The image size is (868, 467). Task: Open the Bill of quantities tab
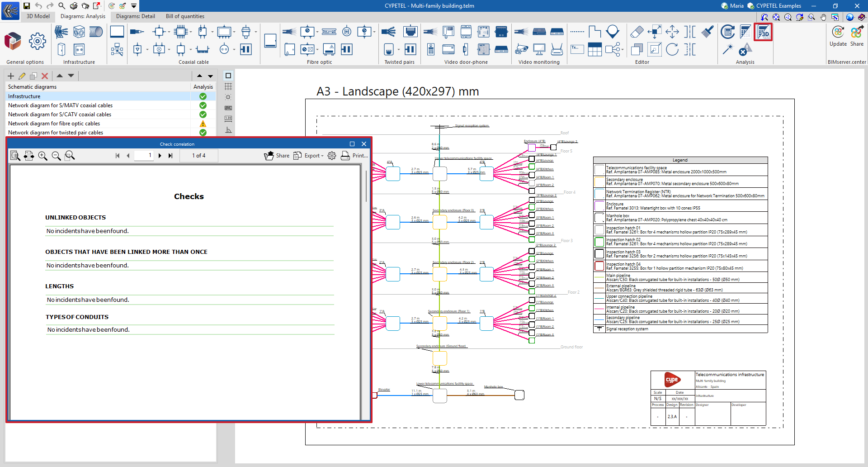[185, 16]
